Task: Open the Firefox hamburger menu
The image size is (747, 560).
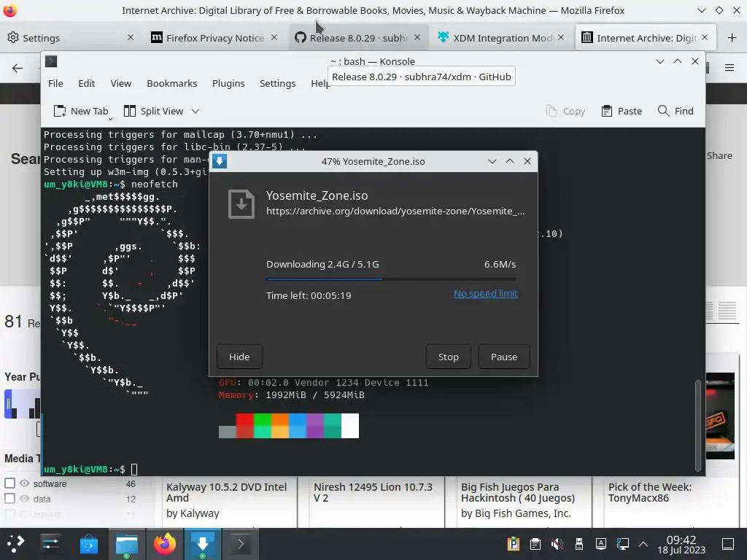Action: pos(729,68)
